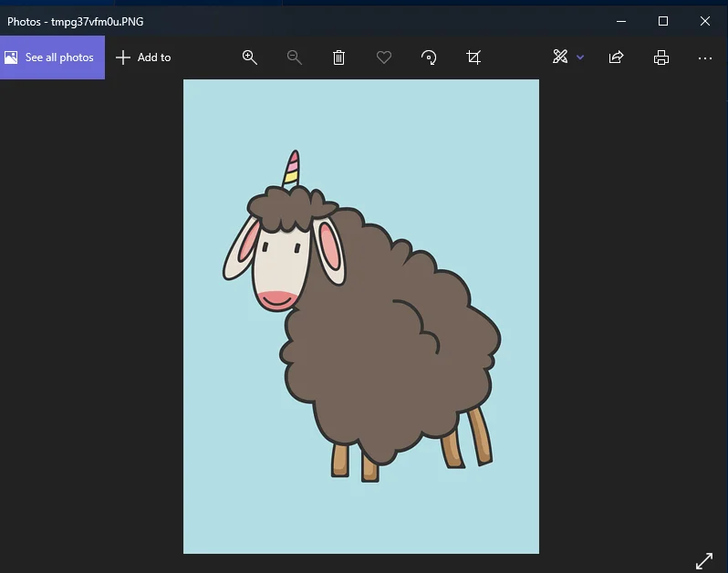Go back via See all photos
This screenshot has width=728, height=573.
click(x=52, y=57)
